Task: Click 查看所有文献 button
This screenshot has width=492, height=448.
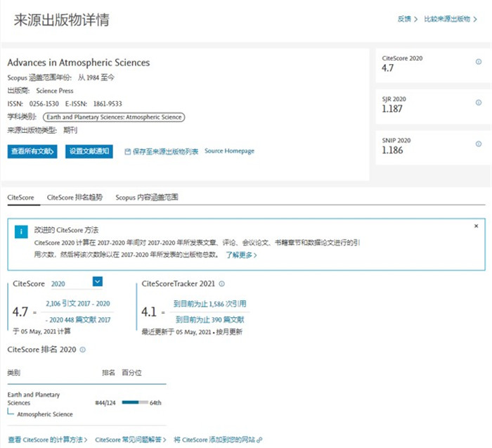Action: (32, 151)
